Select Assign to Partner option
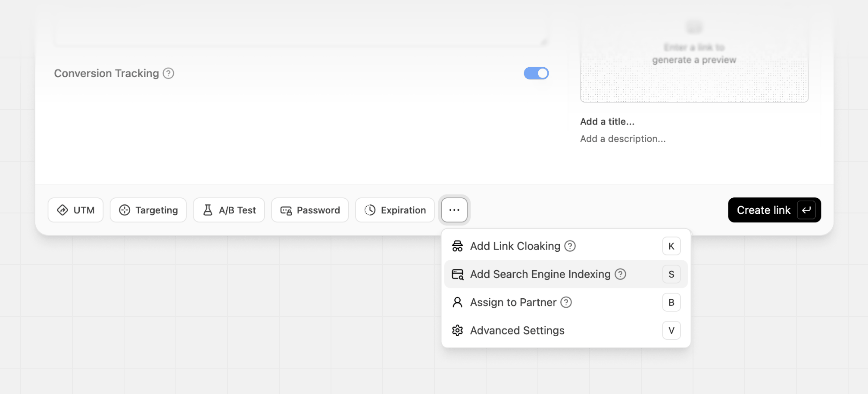This screenshot has height=394, width=868. coord(566,303)
